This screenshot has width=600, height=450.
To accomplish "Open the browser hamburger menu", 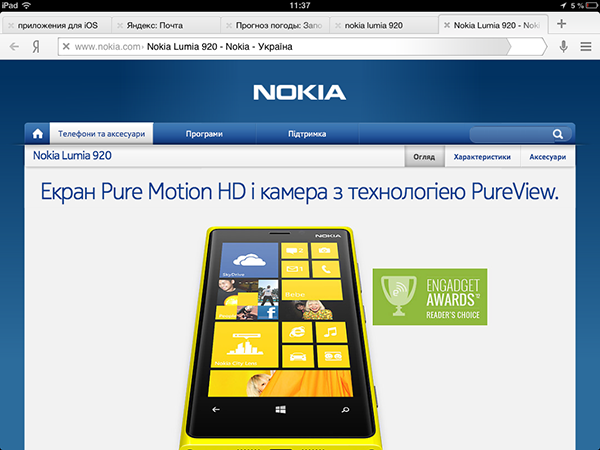I will coord(585,47).
